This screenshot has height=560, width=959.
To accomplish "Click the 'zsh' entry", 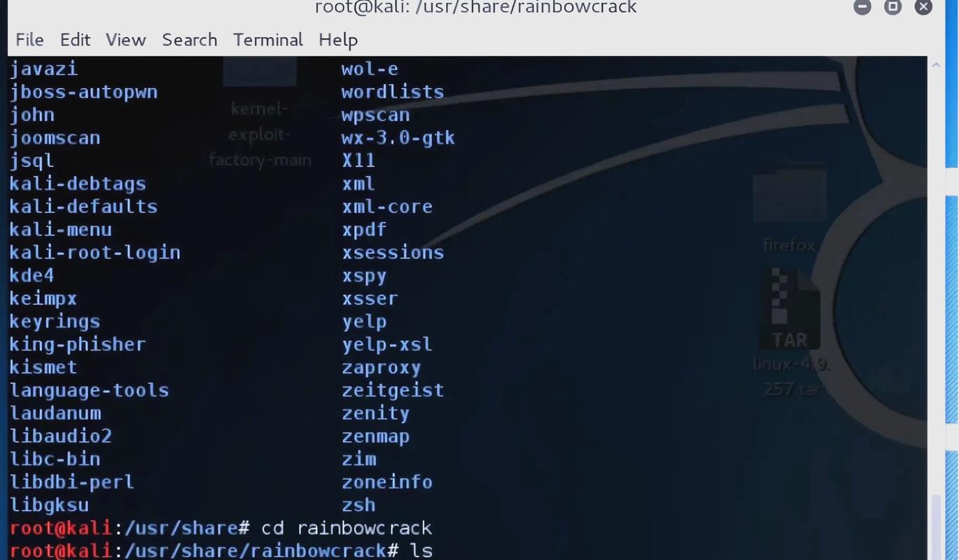I will tap(359, 505).
